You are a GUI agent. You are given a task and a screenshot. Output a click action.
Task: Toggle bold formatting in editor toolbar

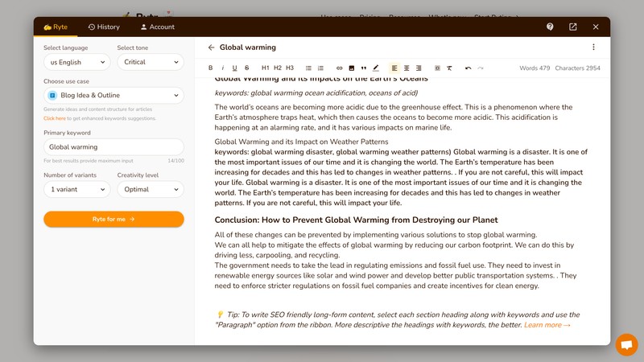click(x=211, y=68)
